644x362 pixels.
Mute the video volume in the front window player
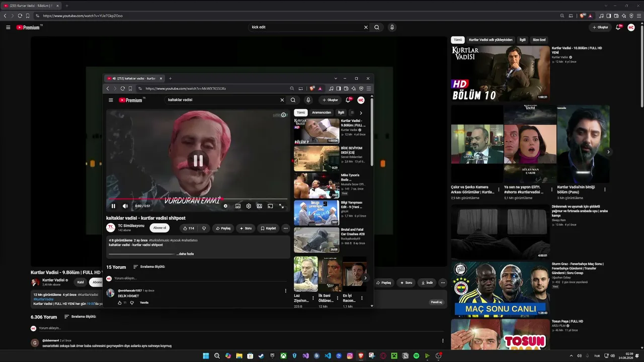coord(125,206)
